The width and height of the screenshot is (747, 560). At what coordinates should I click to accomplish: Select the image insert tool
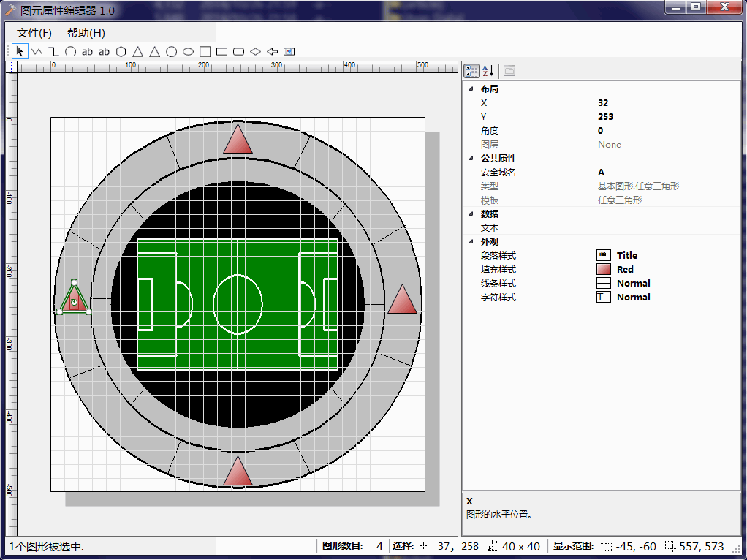click(289, 51)
